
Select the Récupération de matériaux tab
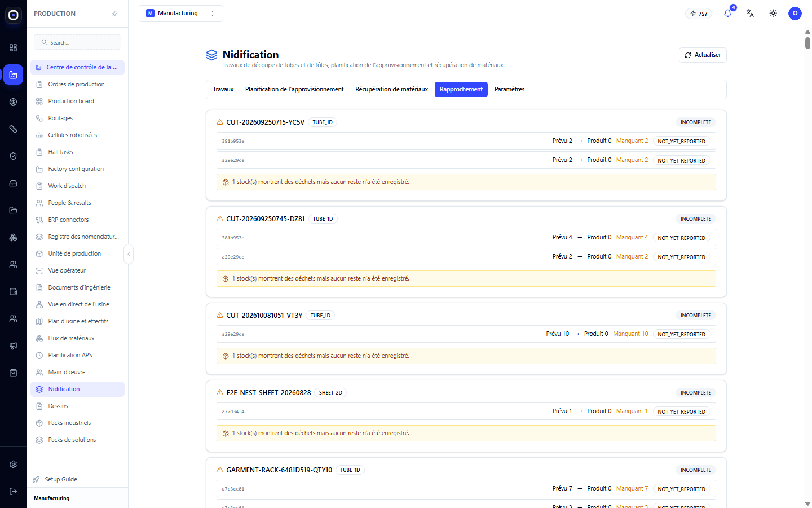point(392,89)
